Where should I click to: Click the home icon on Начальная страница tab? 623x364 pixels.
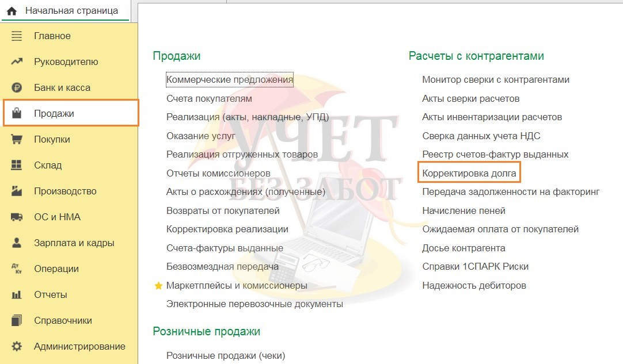(12, 11)
